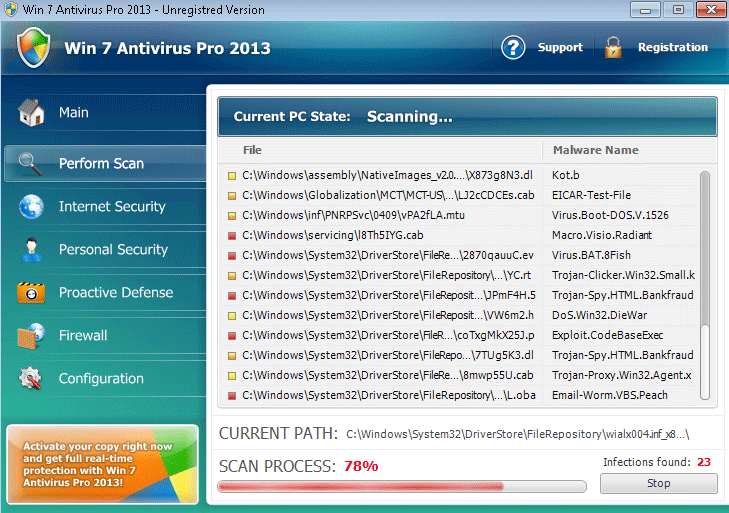Sort by the Malware Name column header
Viewport: 729px width, 513px height.
tap(595, 150)
